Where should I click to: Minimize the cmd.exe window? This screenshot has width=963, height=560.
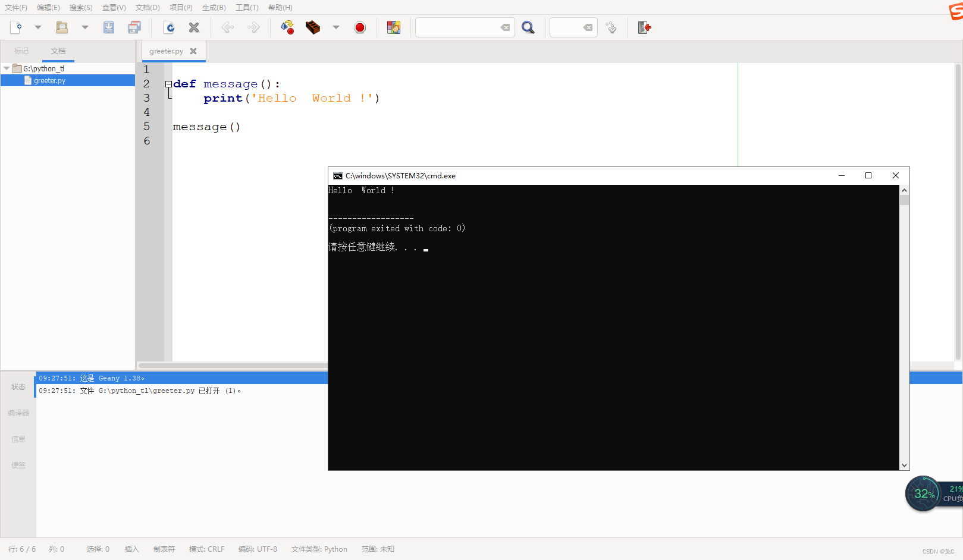click(x=842, y=175)
